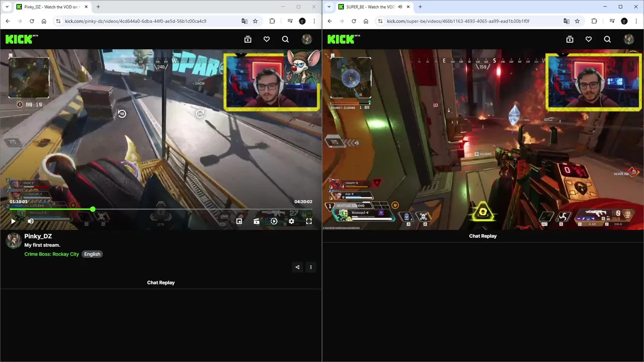Open user avatar menu in left Kick header
This screenshot has height=362, width=644.
click(x=307, y=39)
